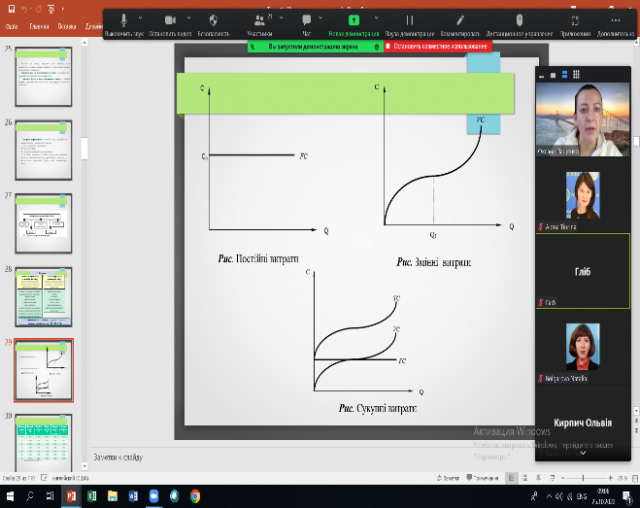Expand microphone audio options arrow

click(x=140, y=18)
